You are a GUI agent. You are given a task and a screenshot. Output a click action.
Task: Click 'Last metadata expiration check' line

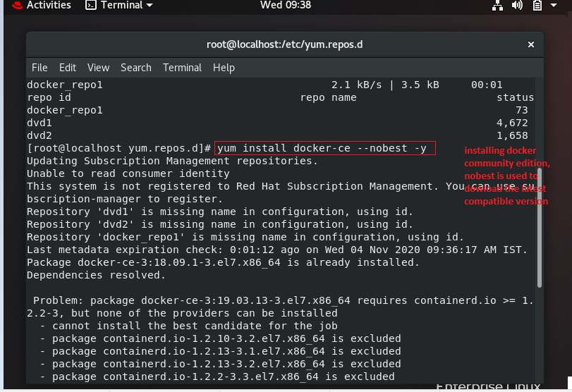pos(277,250)
